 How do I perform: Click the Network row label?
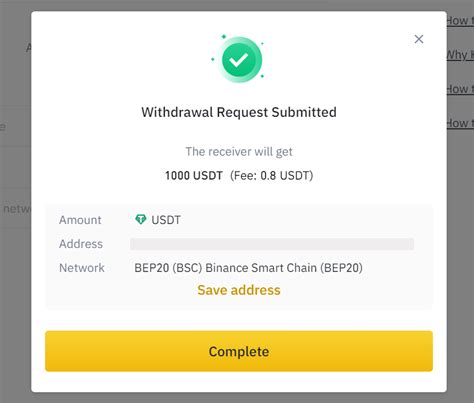(82, 268)
